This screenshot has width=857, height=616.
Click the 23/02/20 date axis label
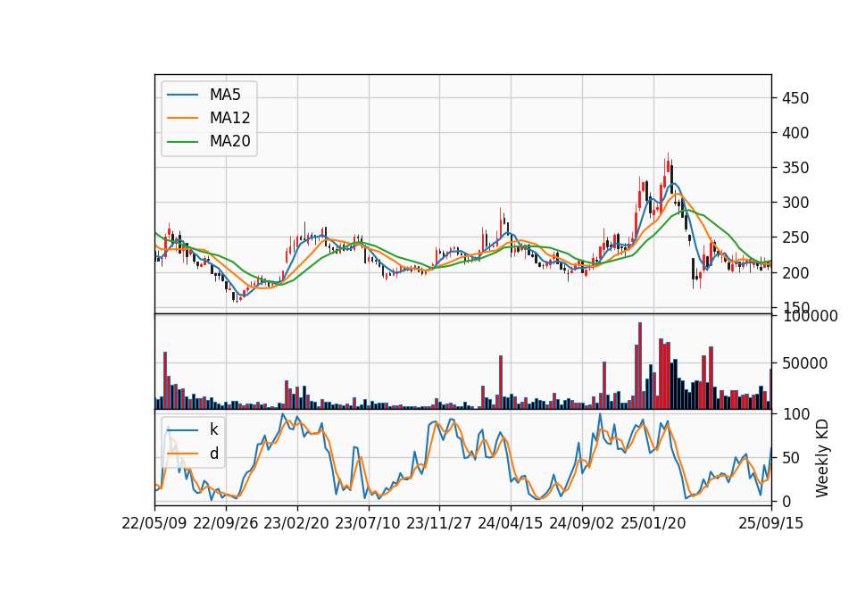click(296, 523)
